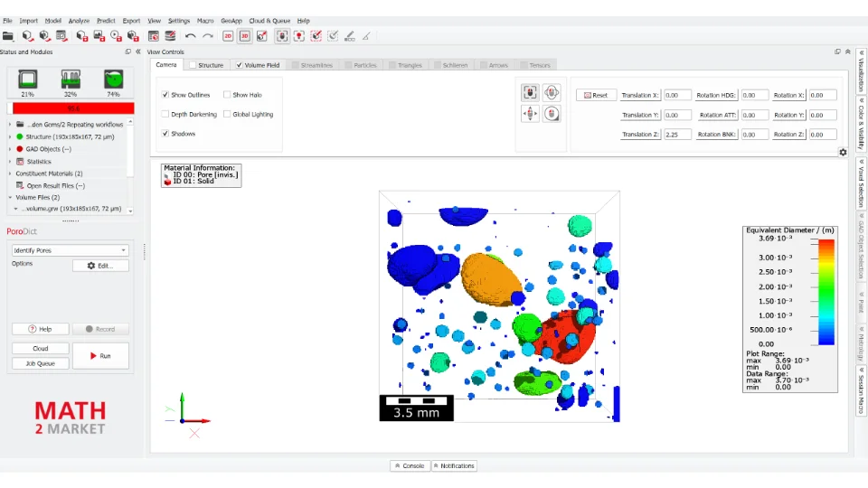This screenshot has width=868, height=488.
Task: Click the gear icon below the rotation fields
Action: (843, 152)
